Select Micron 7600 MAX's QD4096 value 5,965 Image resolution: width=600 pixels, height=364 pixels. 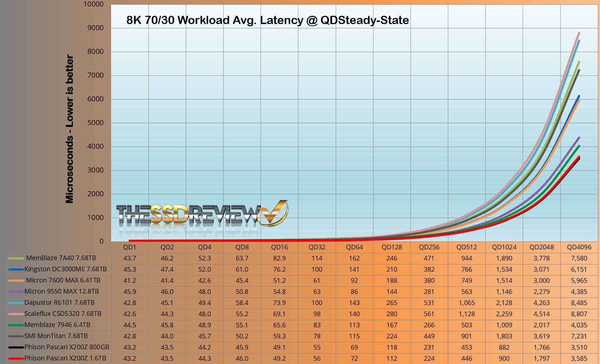coord(579,281)
